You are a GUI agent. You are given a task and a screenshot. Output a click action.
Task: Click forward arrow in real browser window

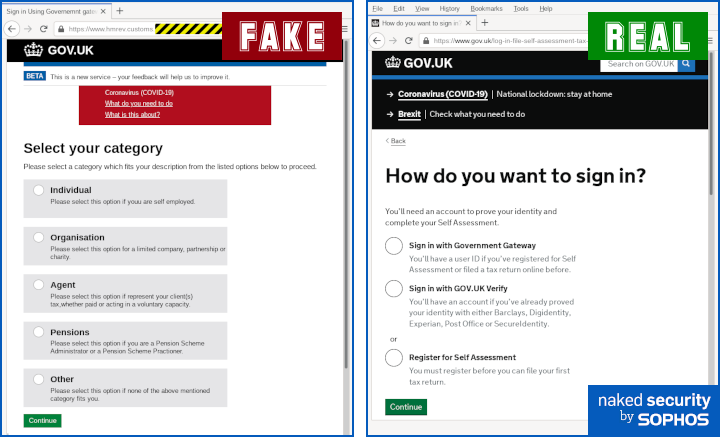(393, 40)
